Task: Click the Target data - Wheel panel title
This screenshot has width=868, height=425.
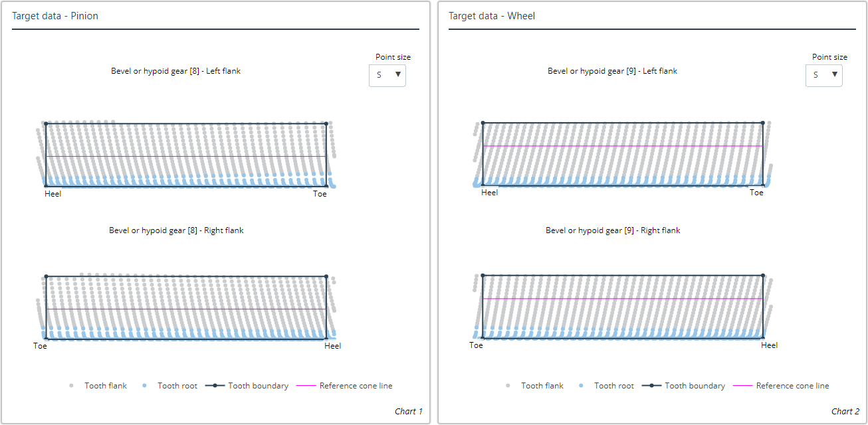Action: pos(492,16)
